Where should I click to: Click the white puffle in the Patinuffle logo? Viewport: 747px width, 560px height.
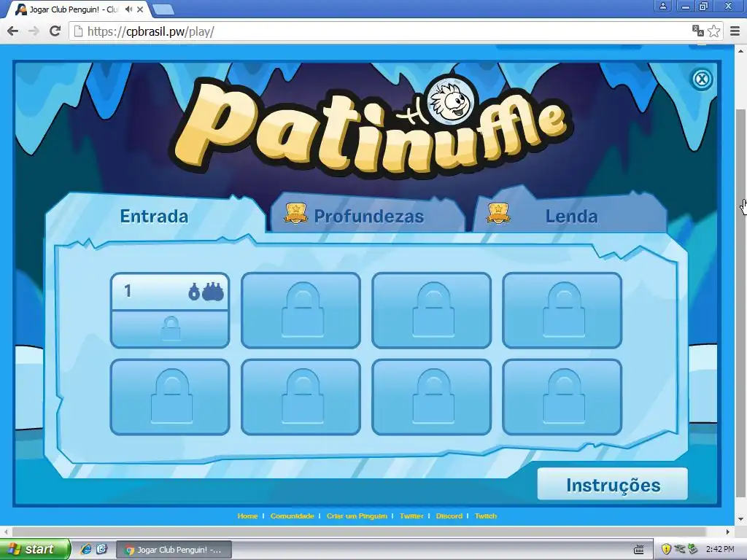(451, 101)
